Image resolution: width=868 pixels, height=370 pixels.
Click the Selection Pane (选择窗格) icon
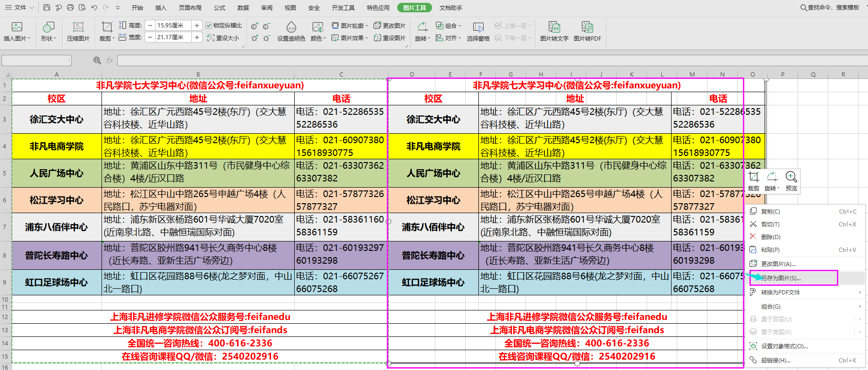478,27
